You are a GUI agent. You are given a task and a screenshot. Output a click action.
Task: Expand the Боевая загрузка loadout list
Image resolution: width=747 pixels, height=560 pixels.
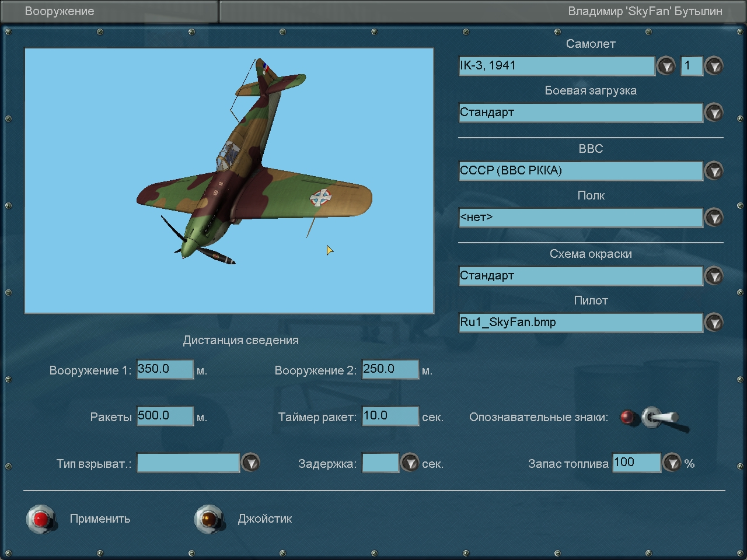click(x=713, y=113)
